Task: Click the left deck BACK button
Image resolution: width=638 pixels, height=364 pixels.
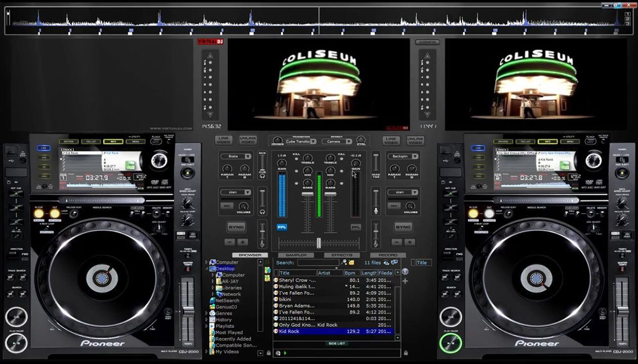Action: click(156, 142)
